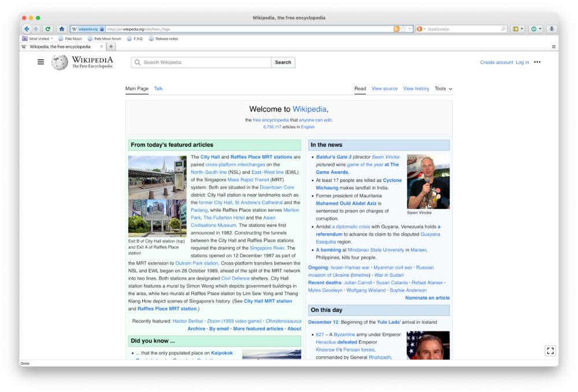
Task: Click Create account link
Action: coord(496,62)
